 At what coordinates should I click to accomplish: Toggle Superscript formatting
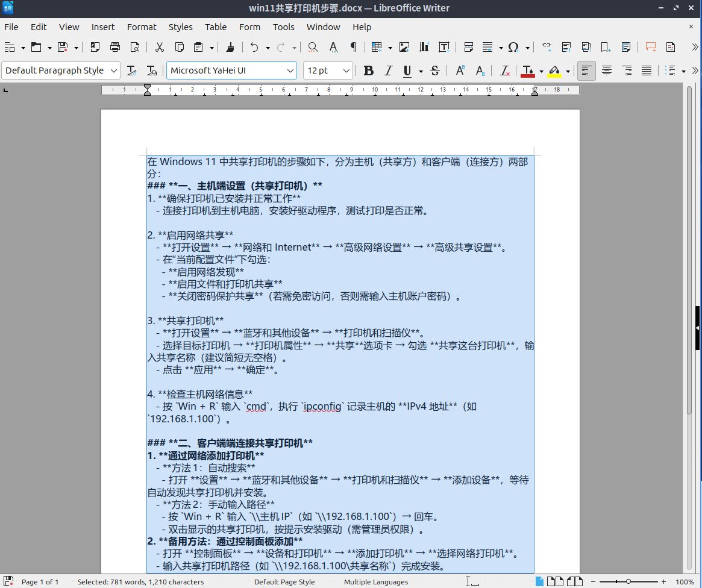tap(460, 70)
